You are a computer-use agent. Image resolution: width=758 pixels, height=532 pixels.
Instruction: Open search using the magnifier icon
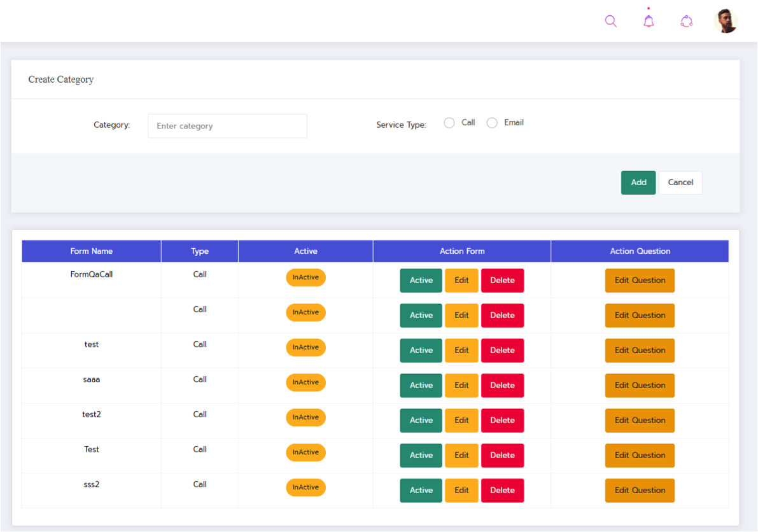point(610,21)
